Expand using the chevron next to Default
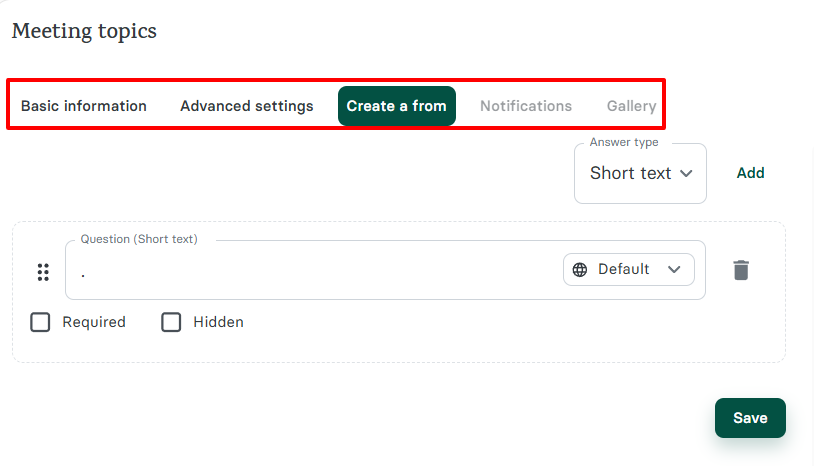This screenshot has width=814, height=466. [674, 269]
